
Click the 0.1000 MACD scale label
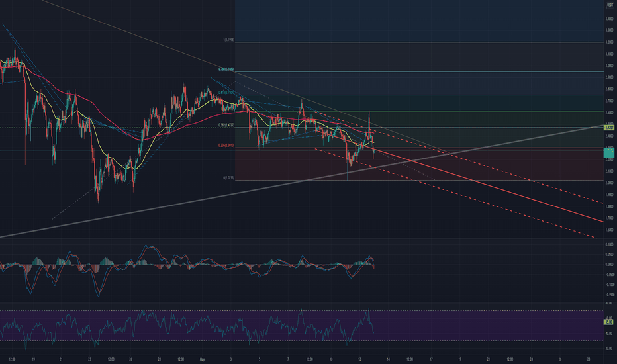pos(609,244)
